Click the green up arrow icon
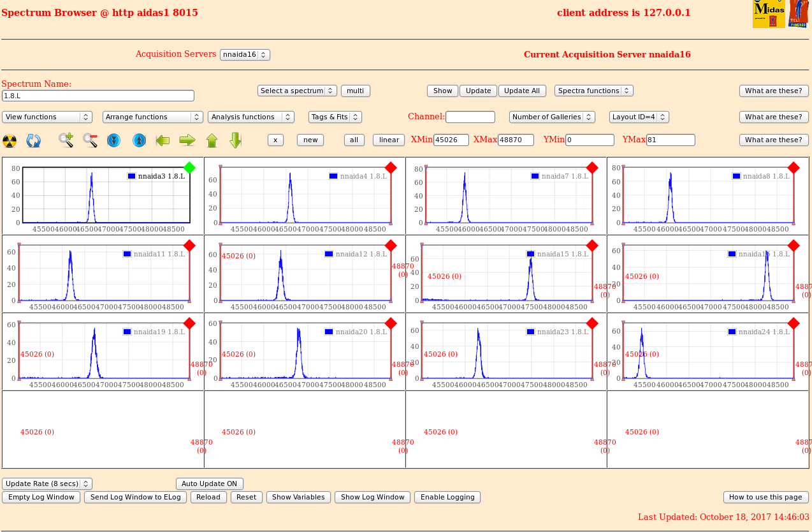The height and width of the screenshot is (532, 812). pyautogui.click(x=212, y=140)
